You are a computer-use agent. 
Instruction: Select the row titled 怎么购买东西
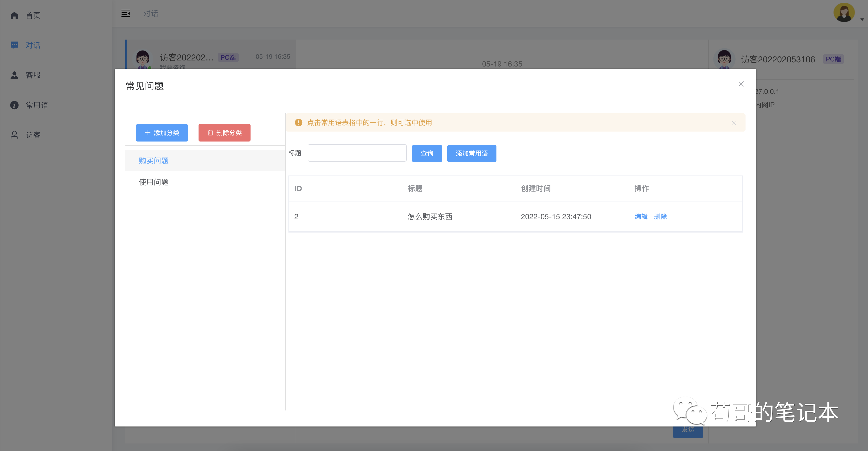[516, 217]
